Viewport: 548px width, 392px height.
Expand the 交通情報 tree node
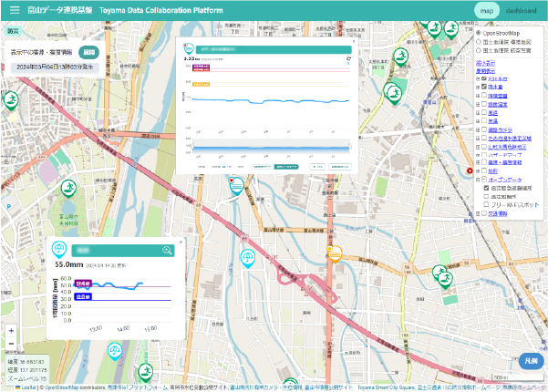click(x=478, y=214)
